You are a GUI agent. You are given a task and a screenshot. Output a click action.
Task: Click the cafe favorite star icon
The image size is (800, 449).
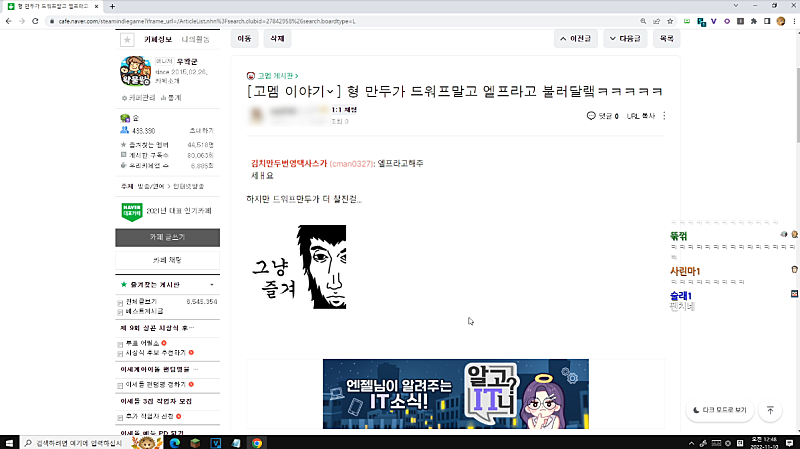[x=126, y=40]
